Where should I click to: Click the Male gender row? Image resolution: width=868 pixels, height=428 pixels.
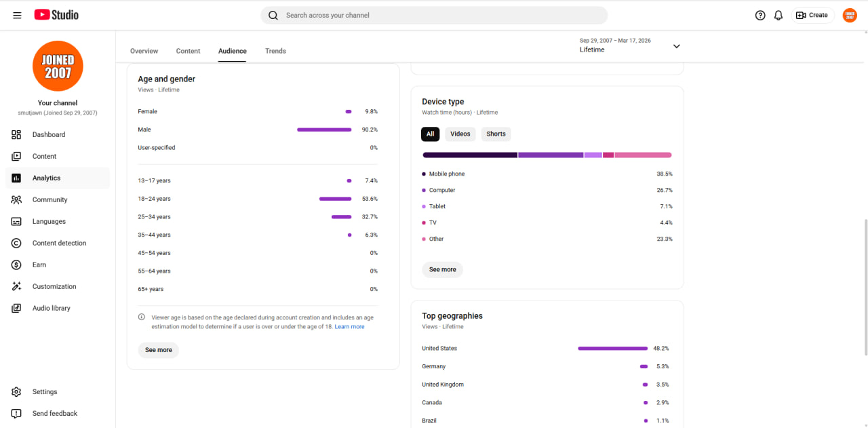(x=258, y=130)
